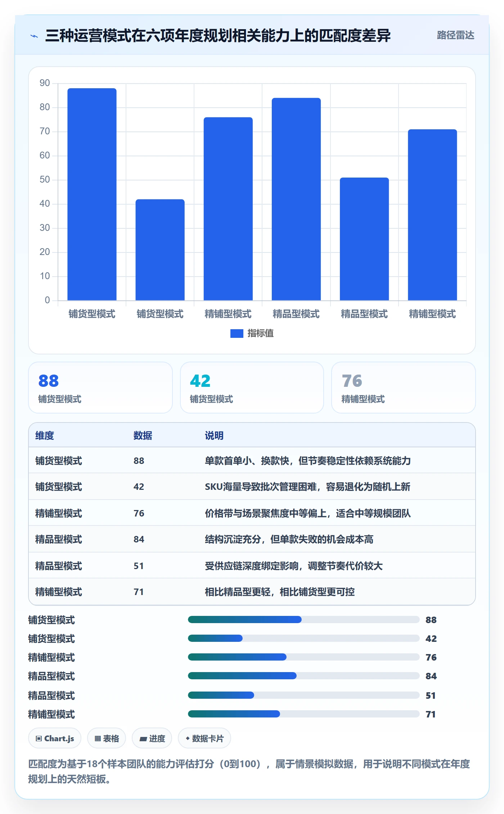Screen dimensions: 504x814
Task: Select the chart bar reaching 84
Action: click(x=296, y=199)
